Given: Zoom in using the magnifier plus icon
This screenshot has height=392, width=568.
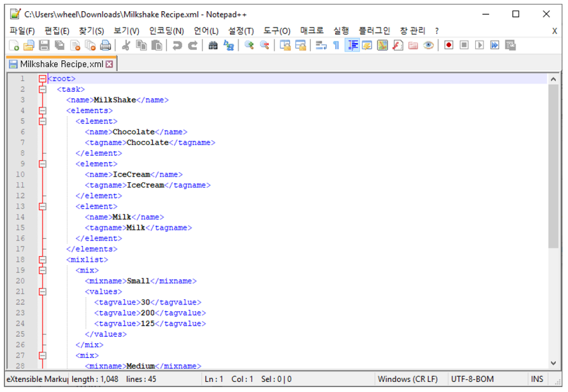Looking at the screenshot, I should point(249,45).
